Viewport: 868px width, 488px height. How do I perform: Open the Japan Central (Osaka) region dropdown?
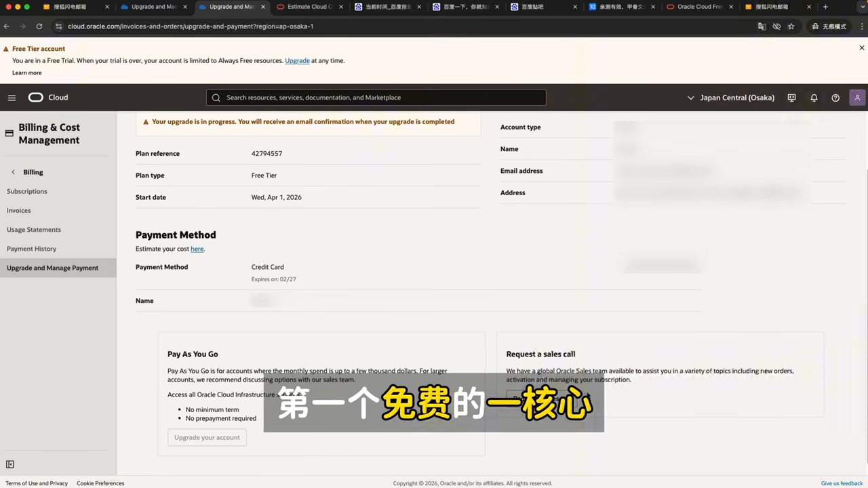click(731, 98)
